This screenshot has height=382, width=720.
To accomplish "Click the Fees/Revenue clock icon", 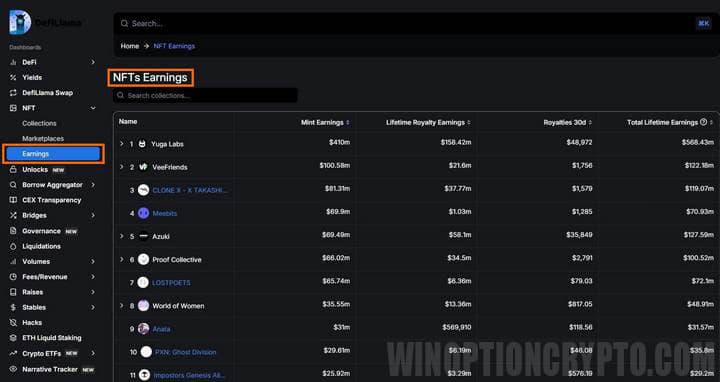I will point(13,277).
